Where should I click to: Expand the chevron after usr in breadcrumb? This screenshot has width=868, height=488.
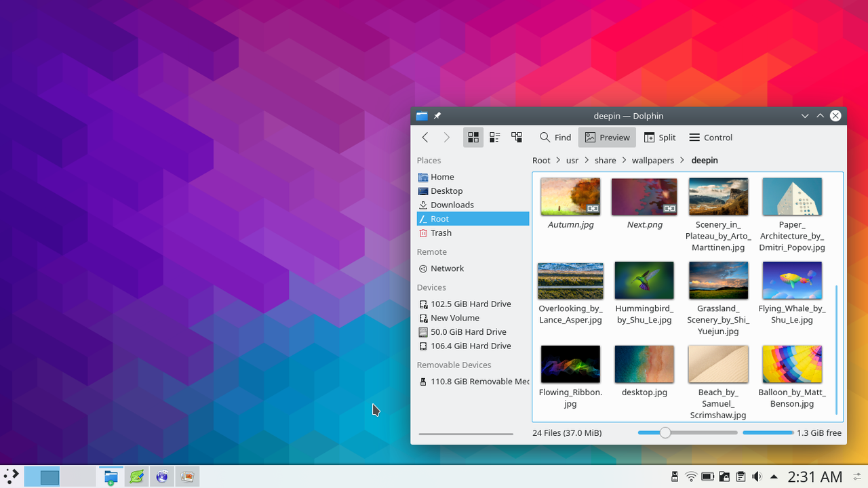[587, 161]
